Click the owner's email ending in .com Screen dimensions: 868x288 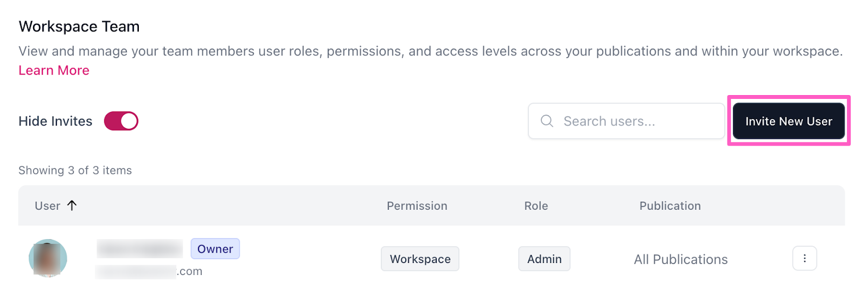coord(149,271)
